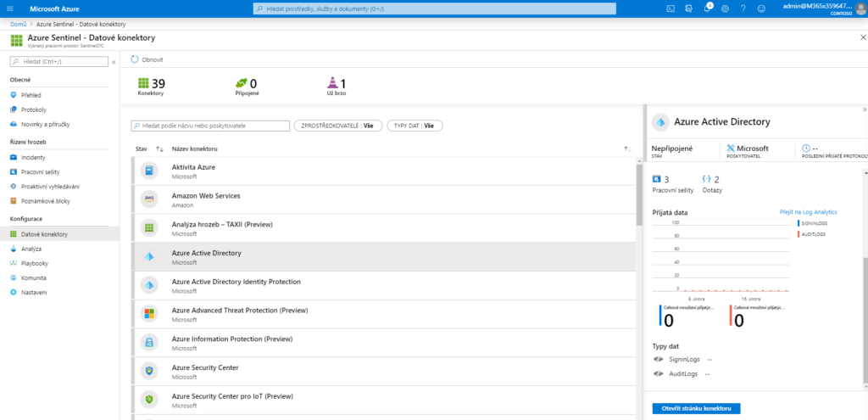Click the connector name search field
The image size is (868, 420).
point(210,126)
